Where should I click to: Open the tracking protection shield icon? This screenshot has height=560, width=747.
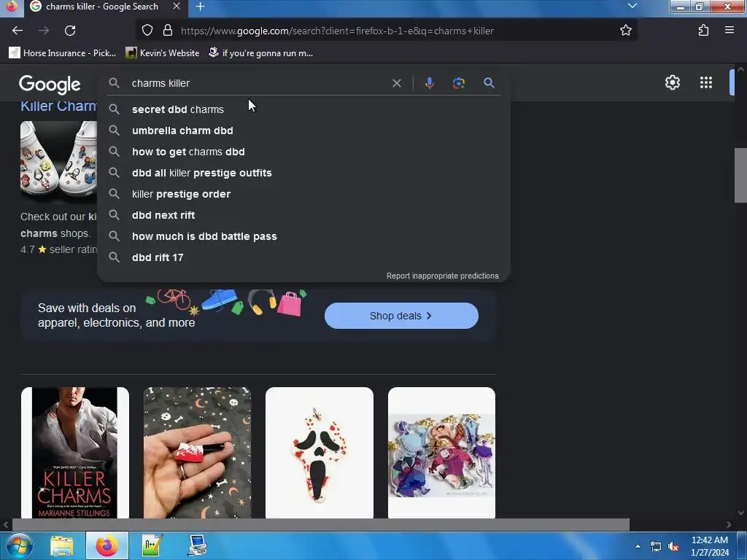(x=147, y=31)
